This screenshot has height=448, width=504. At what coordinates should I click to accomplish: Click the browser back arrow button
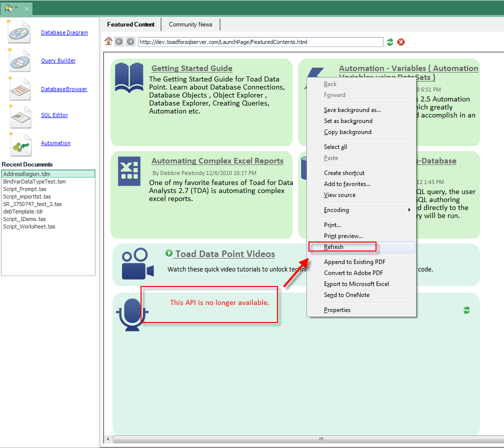pos(119,42)
